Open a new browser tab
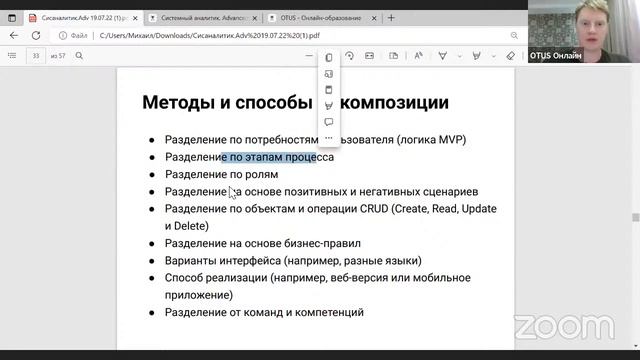Viewport: 640px width, 360px height. pyautogui.click(x=391, y=18)
